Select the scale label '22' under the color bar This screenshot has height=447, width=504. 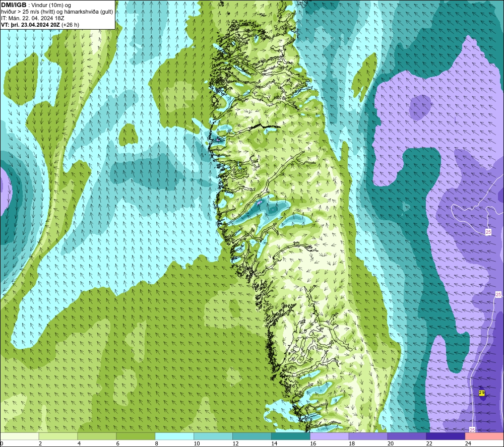pos(429,443)
